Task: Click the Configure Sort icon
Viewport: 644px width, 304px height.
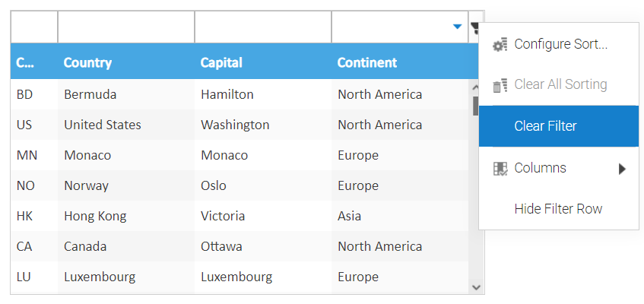Action: [x=500, y=45]
